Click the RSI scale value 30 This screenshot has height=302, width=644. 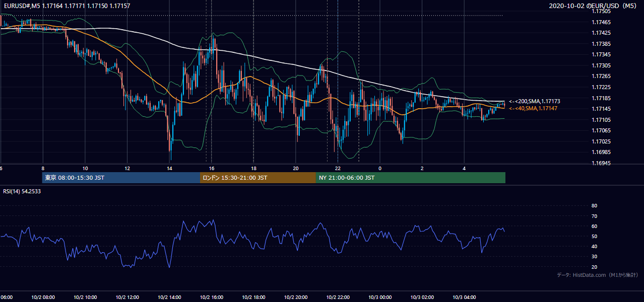(594, 256)
